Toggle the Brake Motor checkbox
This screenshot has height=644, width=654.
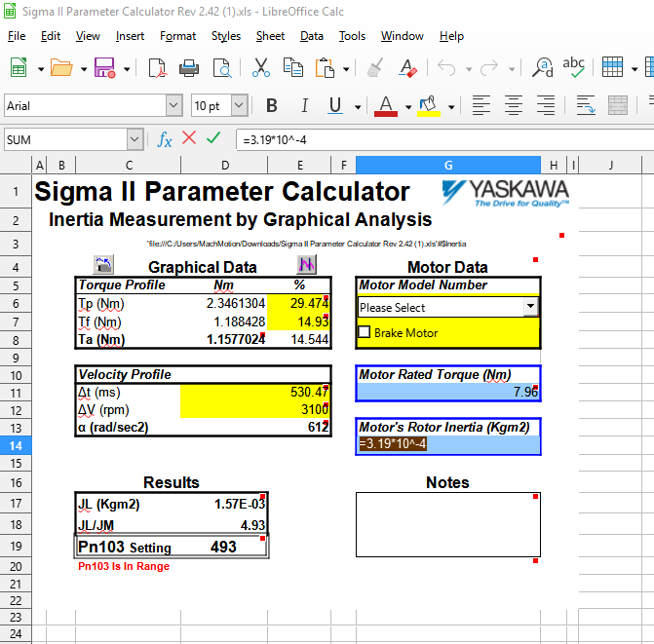(x=365, y=332)
